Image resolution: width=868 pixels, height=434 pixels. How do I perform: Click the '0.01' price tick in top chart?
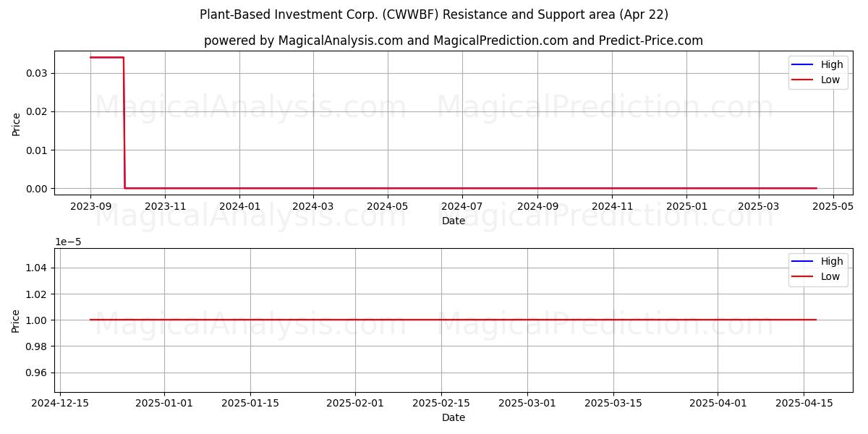pyautogui.click(x=37, y=150)
